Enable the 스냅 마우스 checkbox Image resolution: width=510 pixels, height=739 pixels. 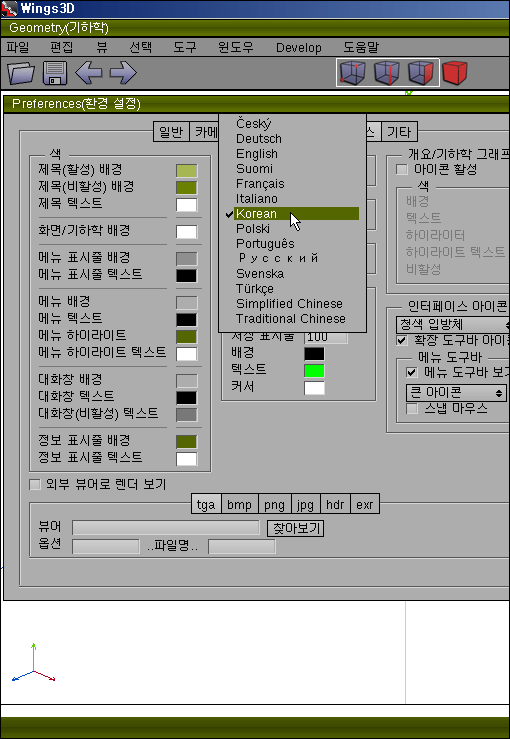pos(412,408)
